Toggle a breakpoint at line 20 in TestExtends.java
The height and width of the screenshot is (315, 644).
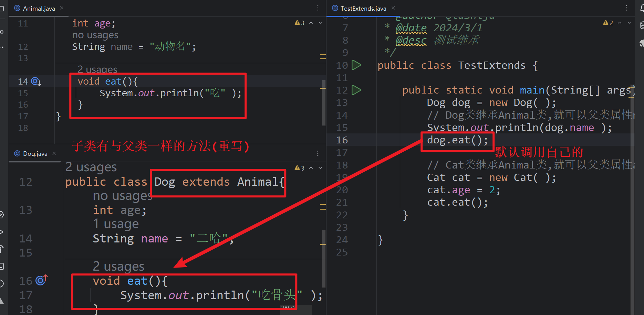click(x=342, y=190)
